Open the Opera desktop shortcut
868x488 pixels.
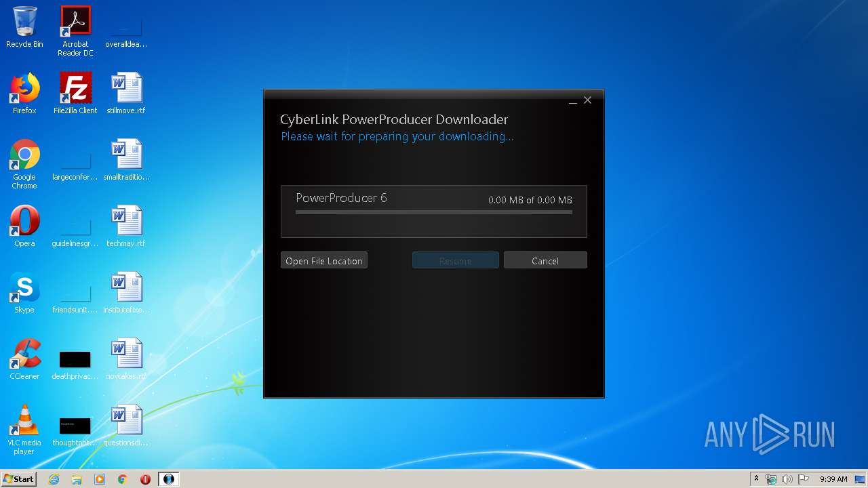click(x=24, y=226)
